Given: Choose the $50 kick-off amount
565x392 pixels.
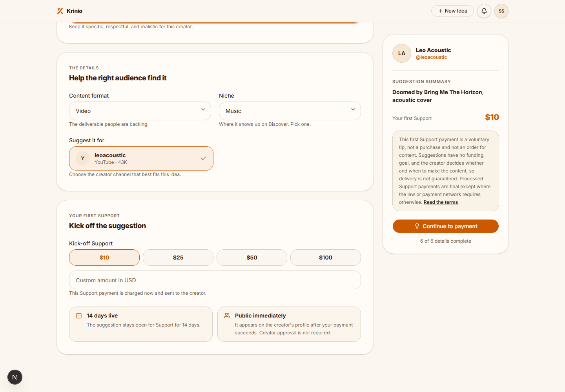Looking at the screenshot, I should click(x=252, y=258).
